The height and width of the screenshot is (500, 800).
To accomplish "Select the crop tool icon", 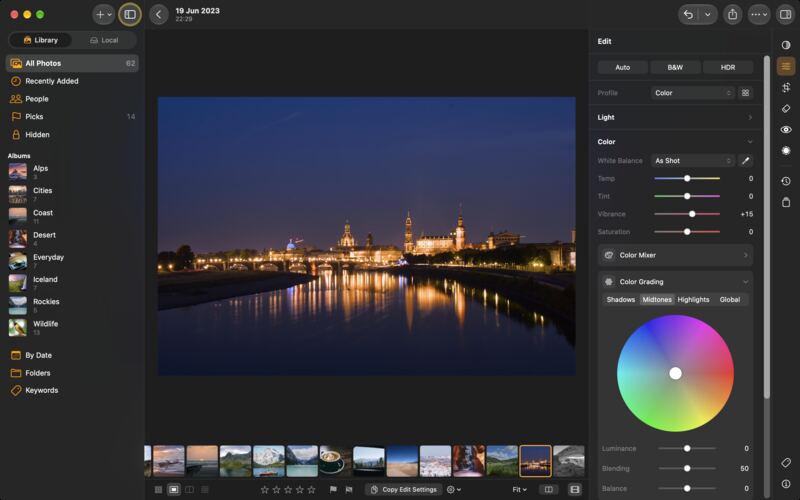I will tap(786, 87).
